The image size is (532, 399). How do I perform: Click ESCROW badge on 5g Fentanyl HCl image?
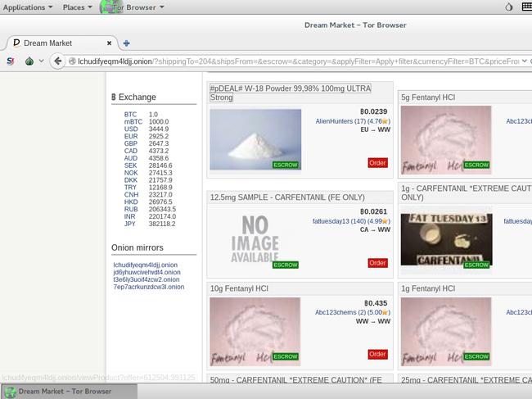pos(476,165)
